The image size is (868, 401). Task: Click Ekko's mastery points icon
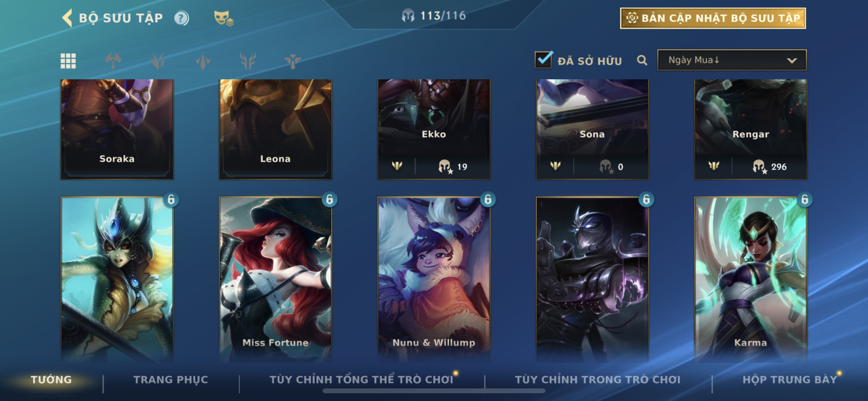tap(445, 167)
